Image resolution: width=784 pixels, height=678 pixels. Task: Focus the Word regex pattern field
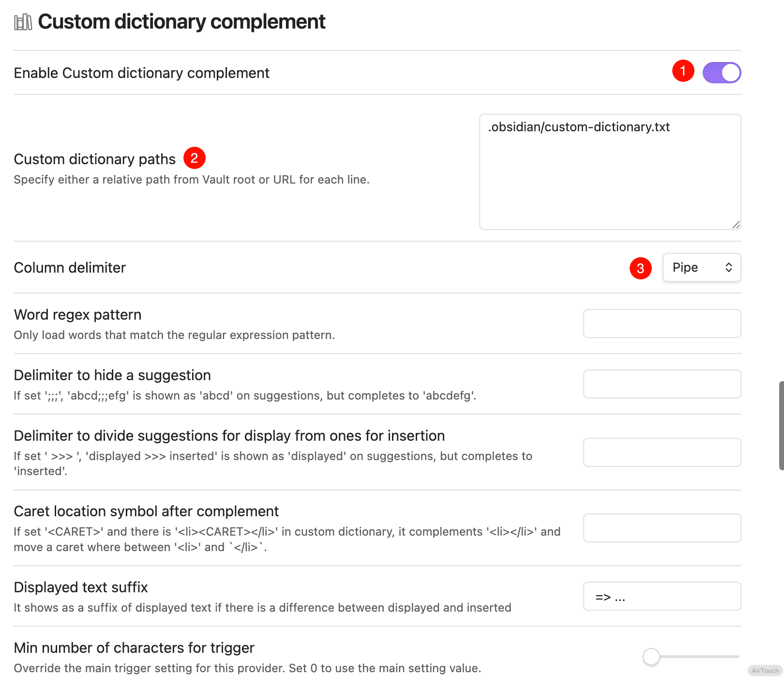pos(662,324)
